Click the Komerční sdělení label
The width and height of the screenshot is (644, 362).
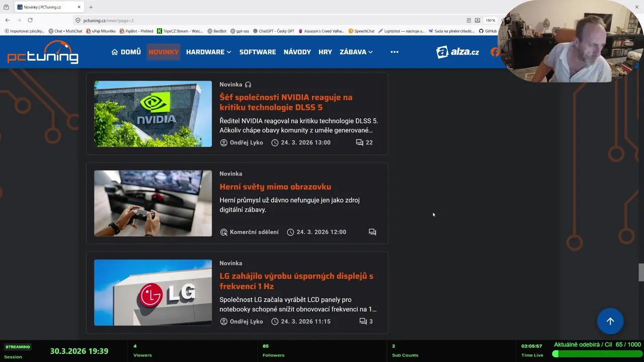tap(249, 232)
